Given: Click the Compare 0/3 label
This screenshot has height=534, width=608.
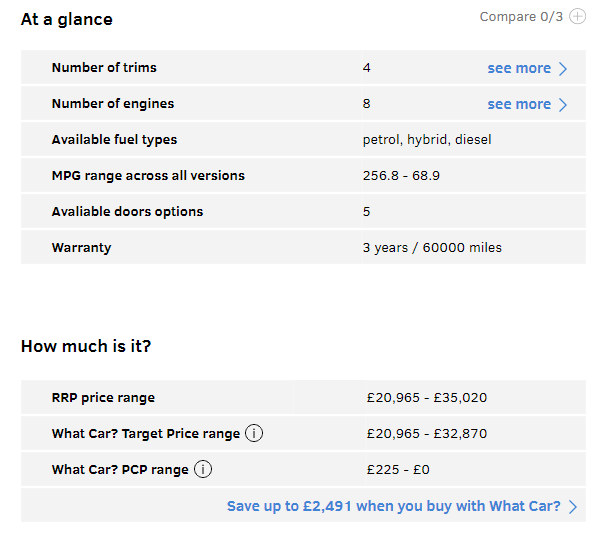Looking at the screenshot, I should coord(521,17).
